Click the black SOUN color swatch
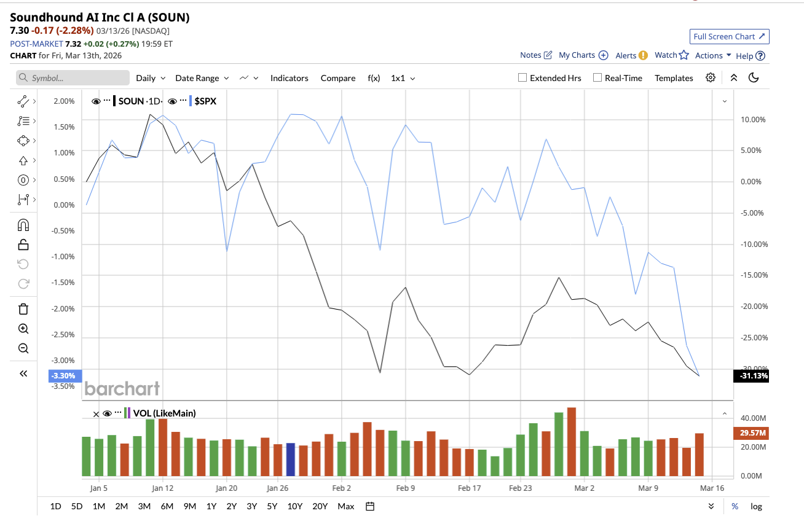Viewport: 804px width, 532px height. point(114,101)
